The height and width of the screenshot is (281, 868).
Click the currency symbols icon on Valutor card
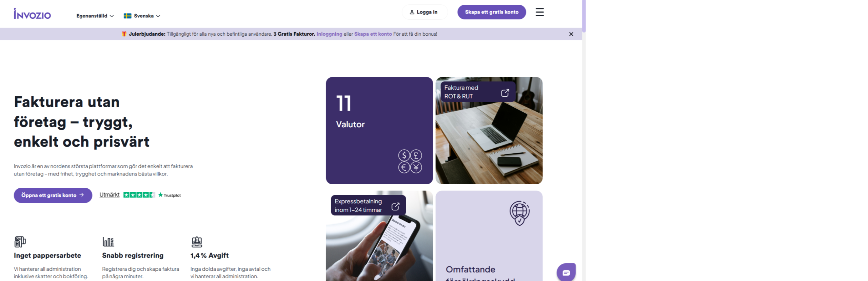point(410,161)
